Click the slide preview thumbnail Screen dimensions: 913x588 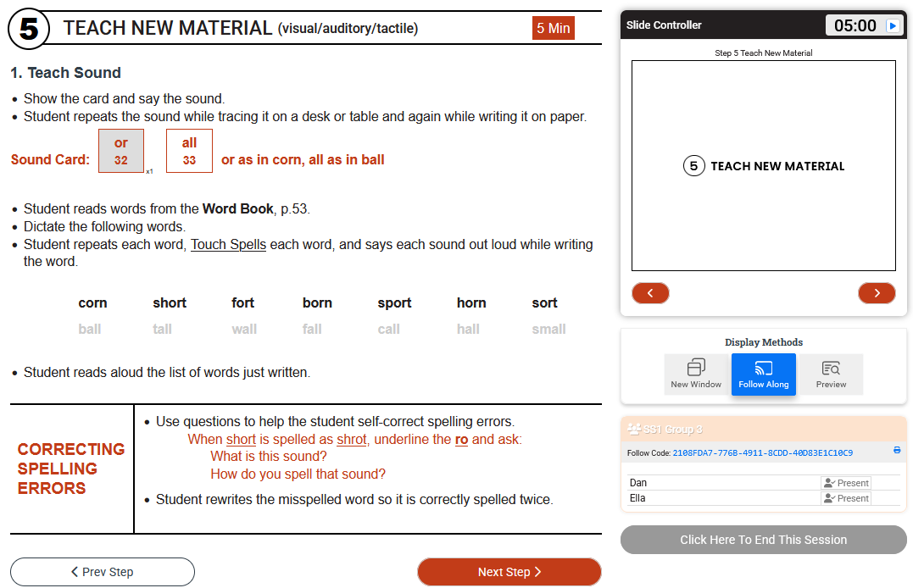tap(763, 165)
